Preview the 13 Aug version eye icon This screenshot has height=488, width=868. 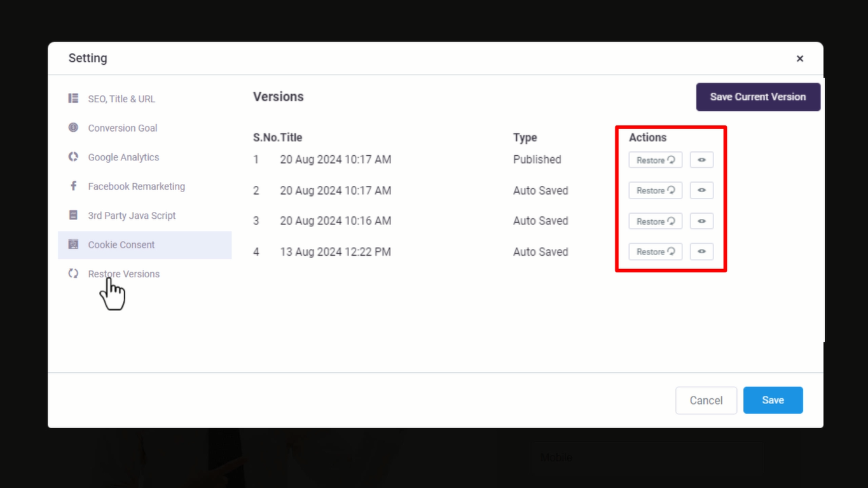pos(701,251)
